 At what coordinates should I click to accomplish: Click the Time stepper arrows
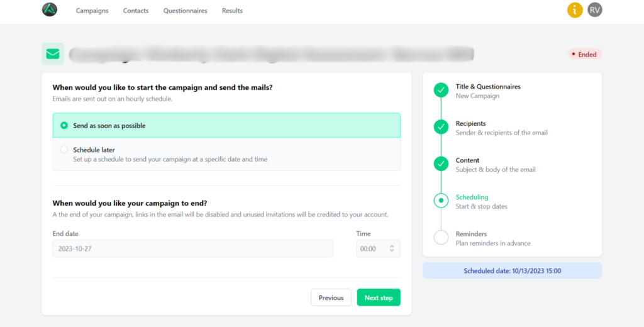click(392, 249)
